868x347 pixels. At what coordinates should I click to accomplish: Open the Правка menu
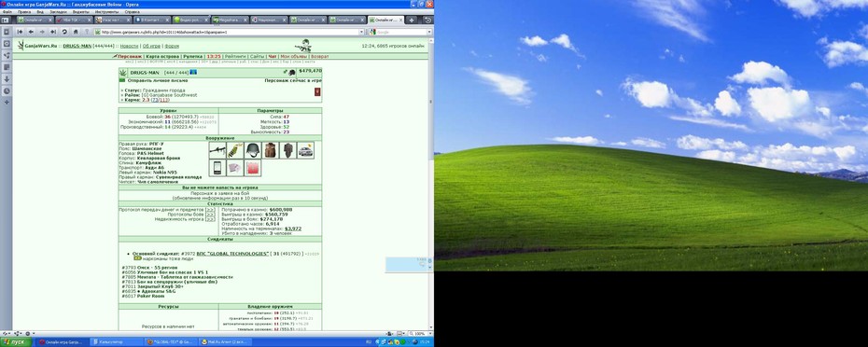click(24, 11)
